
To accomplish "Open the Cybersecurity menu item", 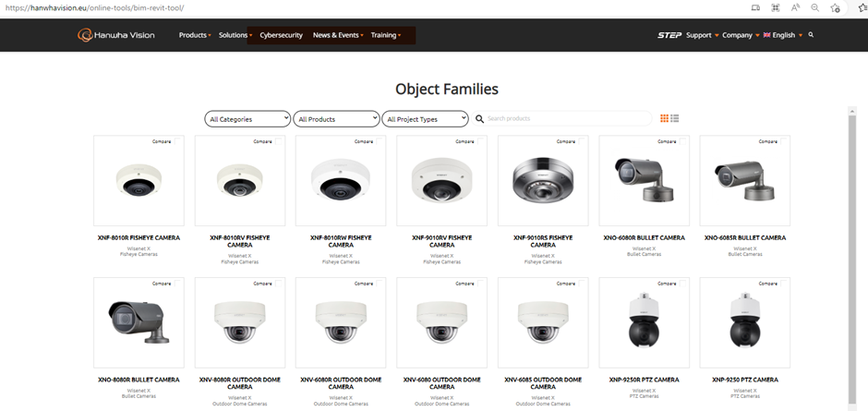I will (281, 35).
